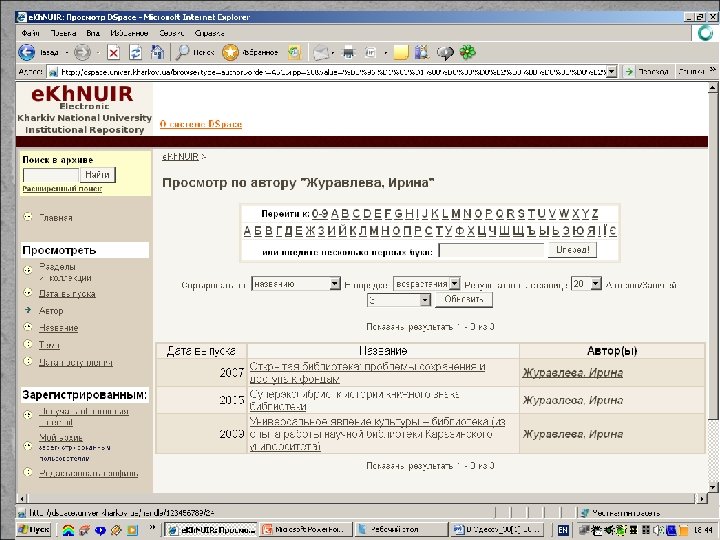Click the Вперед! jump button
The width and height of the screenshot is (720, 540).
[572, 250]
